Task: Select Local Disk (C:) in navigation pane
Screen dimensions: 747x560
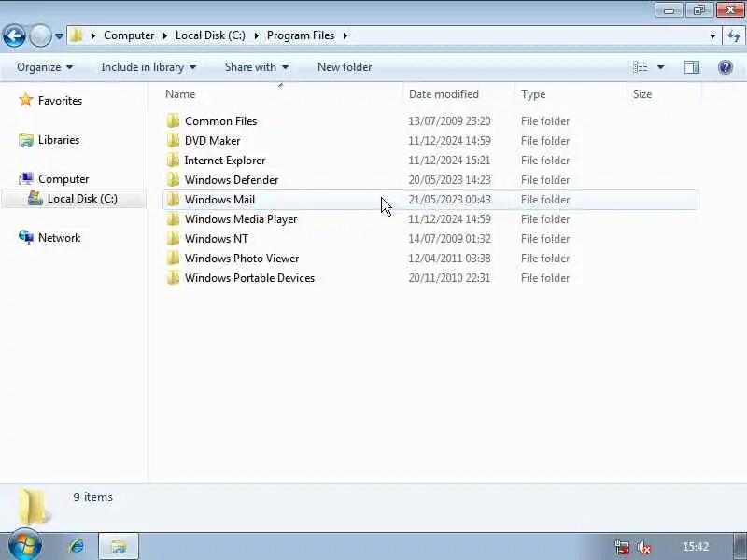Action: coord(82,199)
